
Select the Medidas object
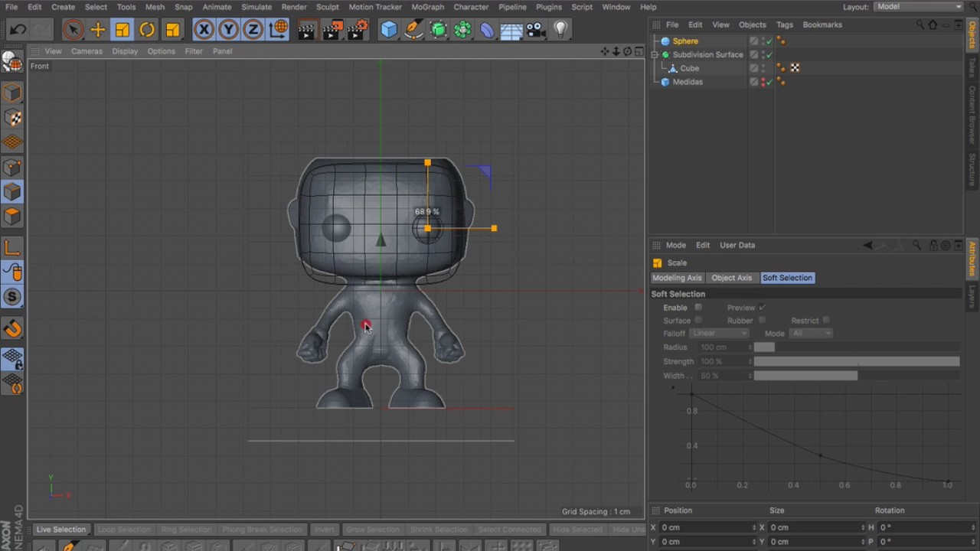(x=688, y=82)
